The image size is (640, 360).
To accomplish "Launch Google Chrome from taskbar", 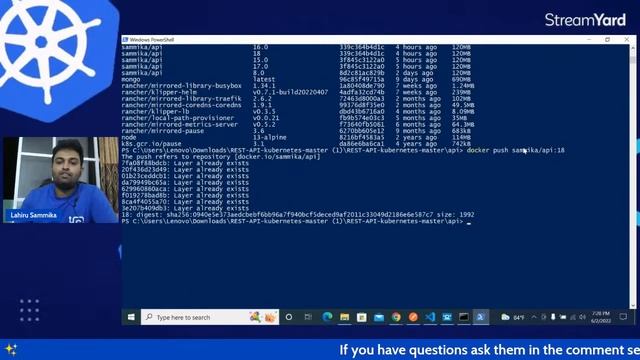I will pos(396,317).
